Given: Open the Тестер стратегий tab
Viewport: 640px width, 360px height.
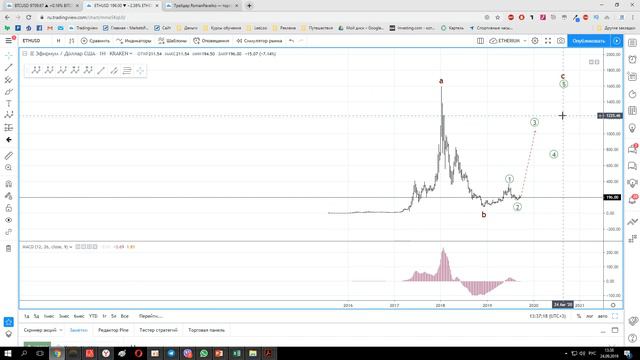Looking at the screenshot, I should (158, 330).
